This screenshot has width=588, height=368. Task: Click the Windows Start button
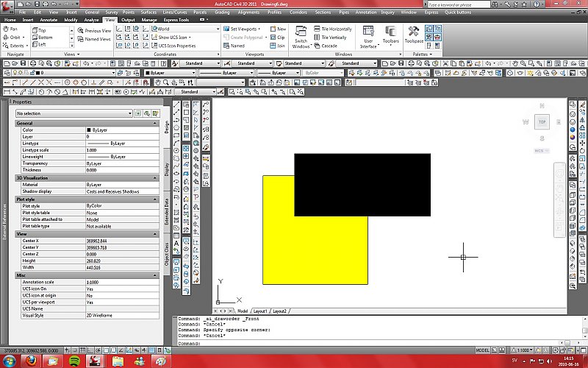(8, 361)
